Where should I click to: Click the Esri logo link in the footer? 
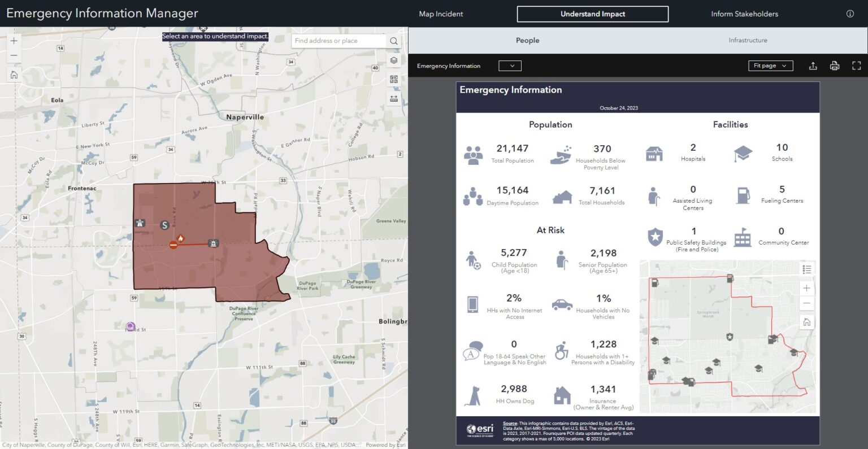(x=481, y=430)
